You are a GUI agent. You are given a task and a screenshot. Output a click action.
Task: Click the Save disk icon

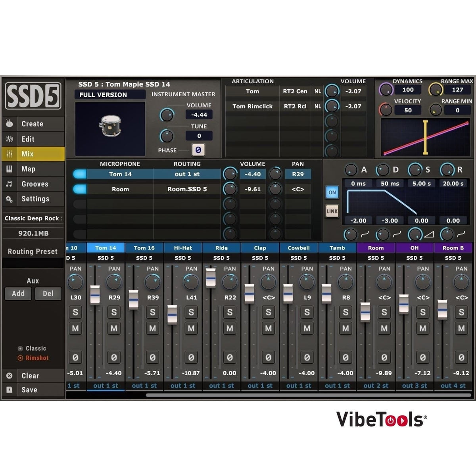10,390
